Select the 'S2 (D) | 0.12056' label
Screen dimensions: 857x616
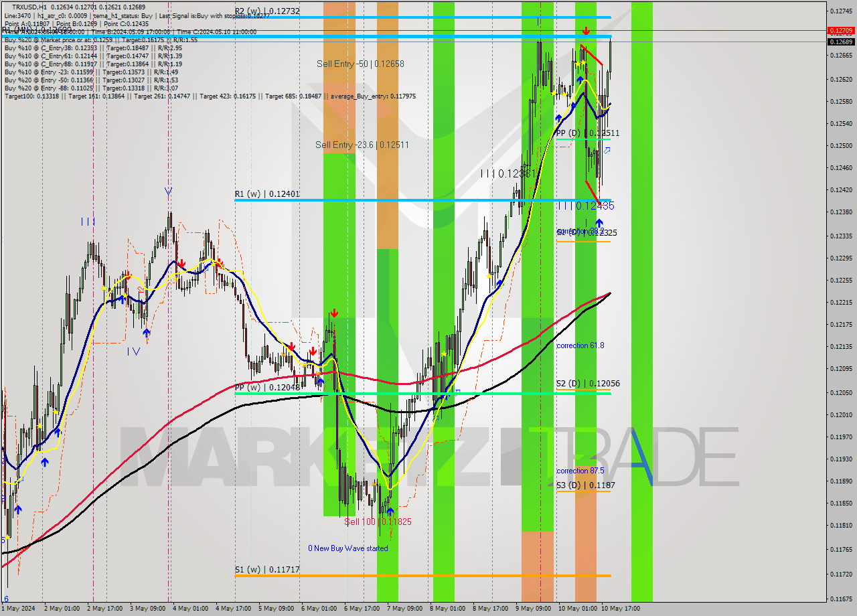click(x=588, y=384)
